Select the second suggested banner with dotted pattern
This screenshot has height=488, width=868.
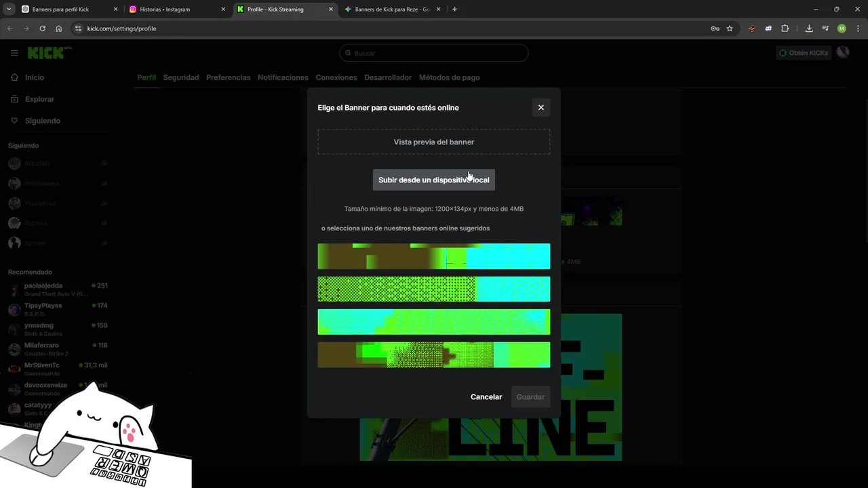click(434, 289)
